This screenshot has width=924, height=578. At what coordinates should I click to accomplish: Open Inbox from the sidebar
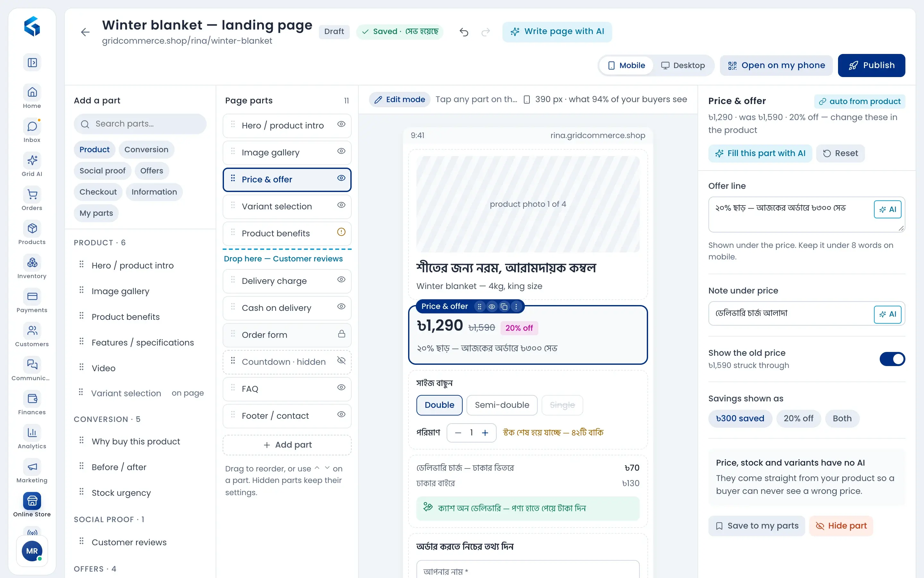32,131
